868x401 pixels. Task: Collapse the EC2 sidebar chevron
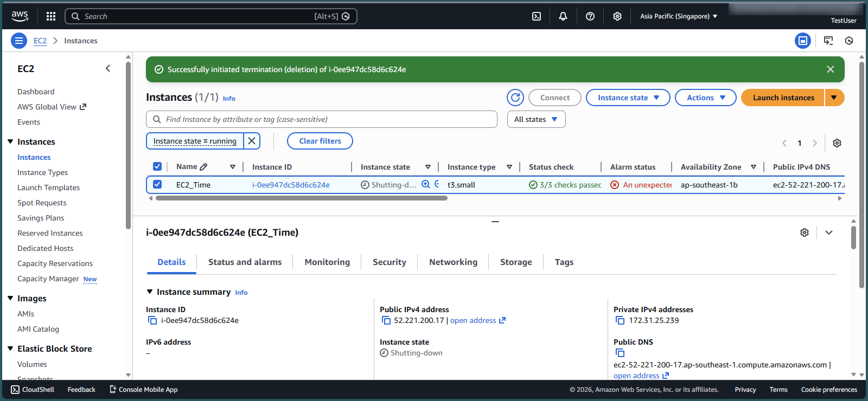point(108,68)
